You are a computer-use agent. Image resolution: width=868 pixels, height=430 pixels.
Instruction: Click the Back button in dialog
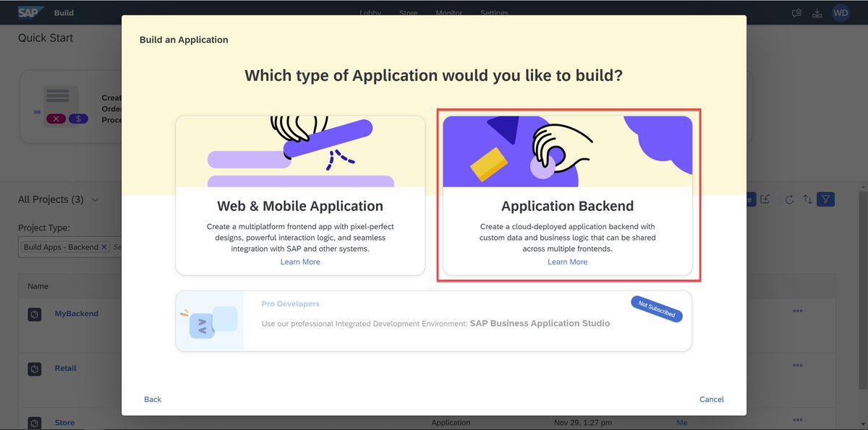point(153,399)
